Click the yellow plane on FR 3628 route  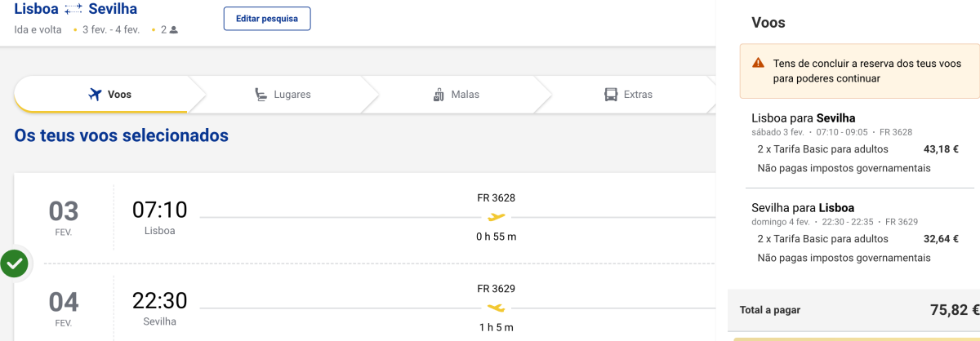pos(497,217)
